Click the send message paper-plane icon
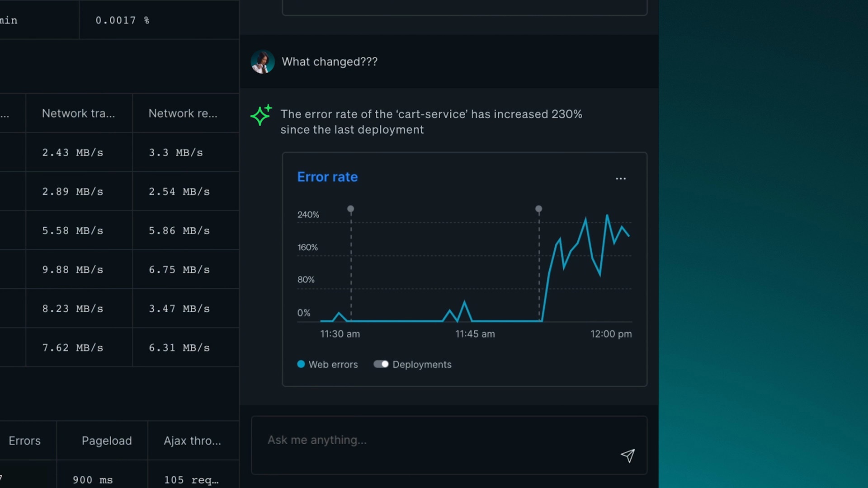Viewport: 868px width, 488px height. point(627,455)
